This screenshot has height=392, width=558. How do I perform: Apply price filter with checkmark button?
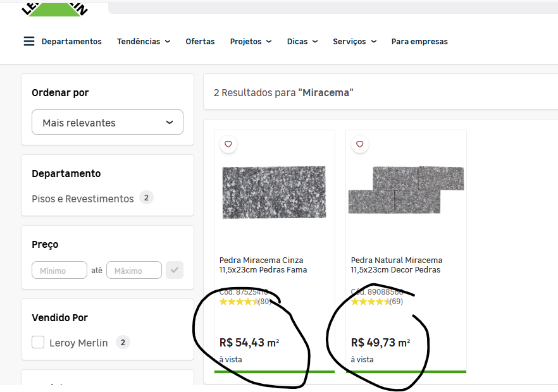pos(175,270)
